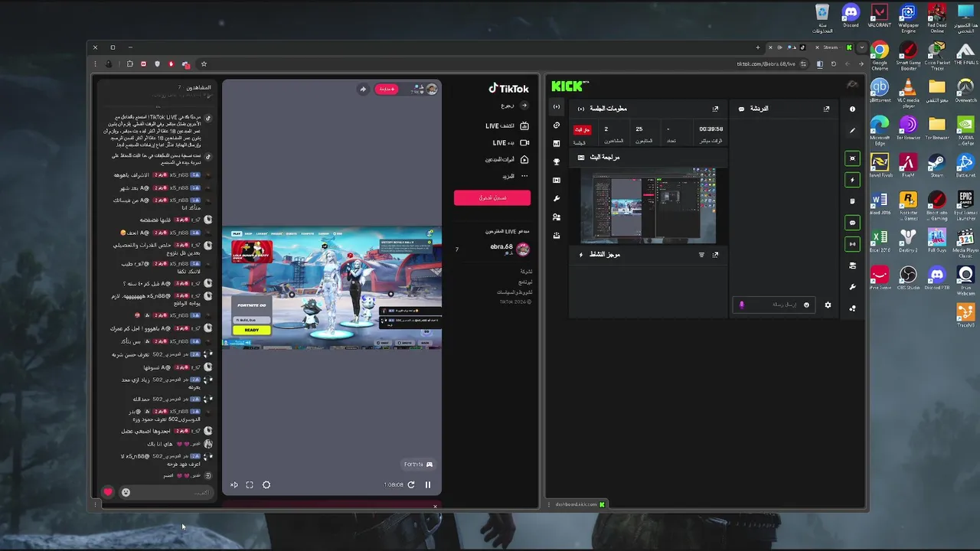This screenshot has height=551, width=980.
Task: Pop out the activity feed panel
Action: 715,254
